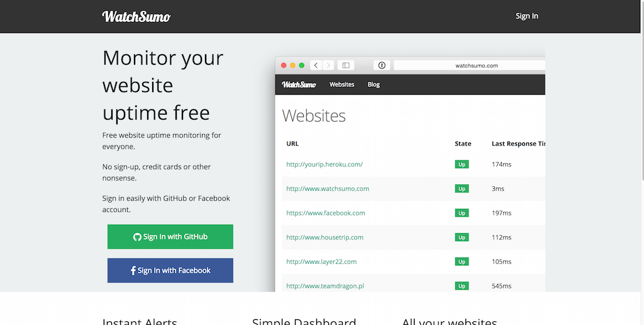Click the browser back arrow in the mockup
Image resolution: width=644 pixels, height=325 pixels.
(316, 66)
